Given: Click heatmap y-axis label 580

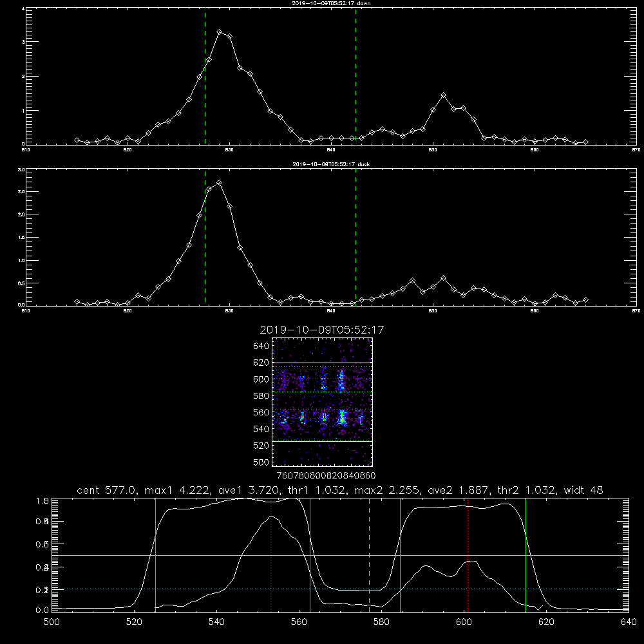Looking at the screenshot, I should tap(261, 396).
